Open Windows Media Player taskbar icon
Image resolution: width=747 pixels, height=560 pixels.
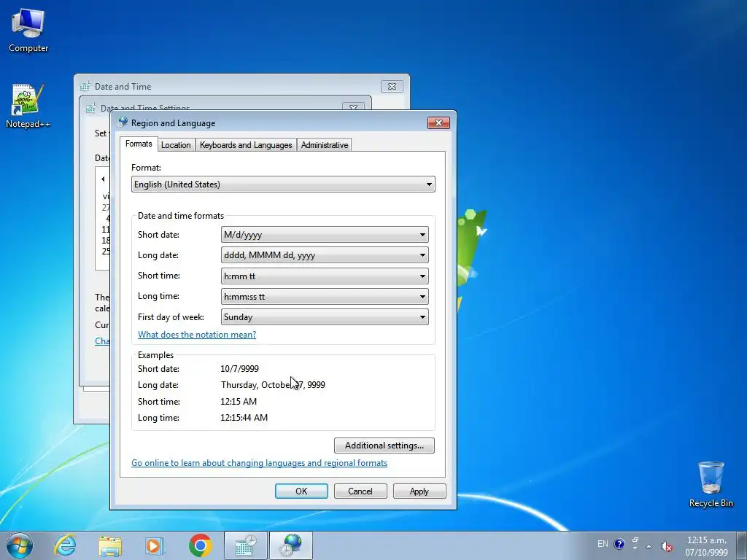[x=155, y=545]
